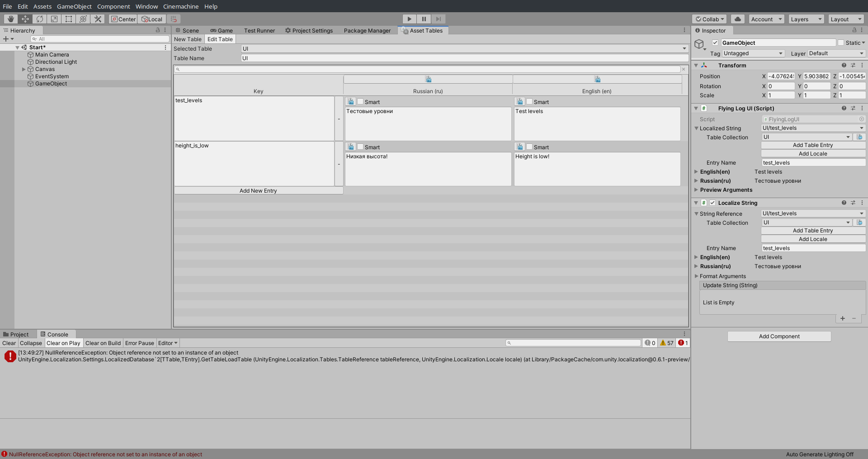
Task: Click the Russian (ru) column table icon
Action: [x=428, y=80]
